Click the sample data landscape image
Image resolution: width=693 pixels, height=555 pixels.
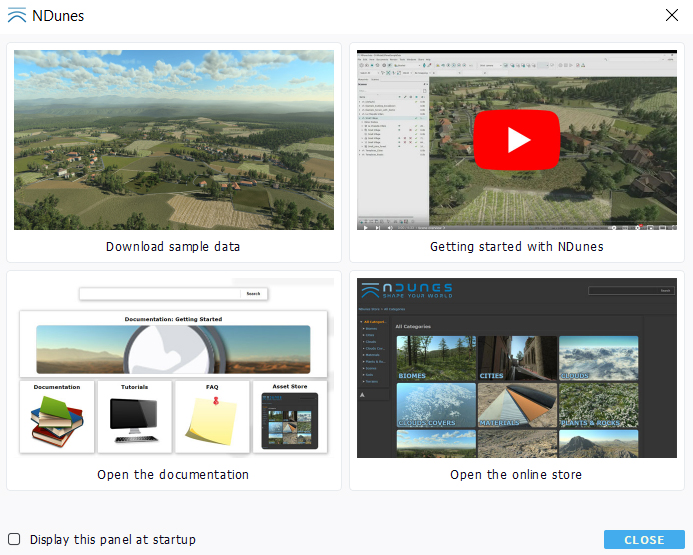[x=174, y=140]
